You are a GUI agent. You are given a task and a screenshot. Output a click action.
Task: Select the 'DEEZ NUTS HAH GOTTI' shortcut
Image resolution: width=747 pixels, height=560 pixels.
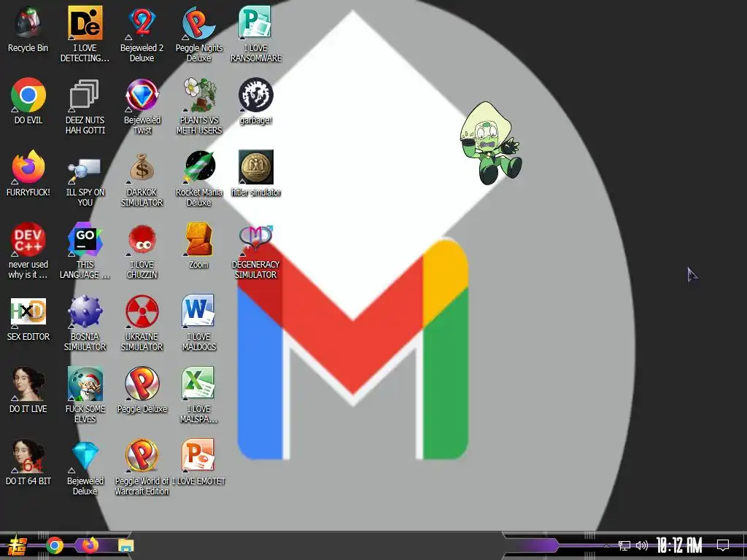pos(85,96)
